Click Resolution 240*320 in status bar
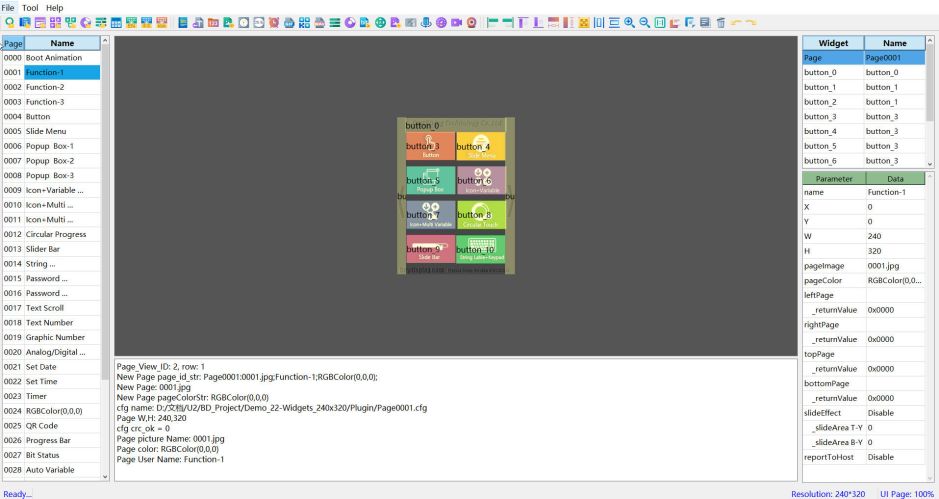This screenshot has height=499, width=939. click(x=828, y=494)
